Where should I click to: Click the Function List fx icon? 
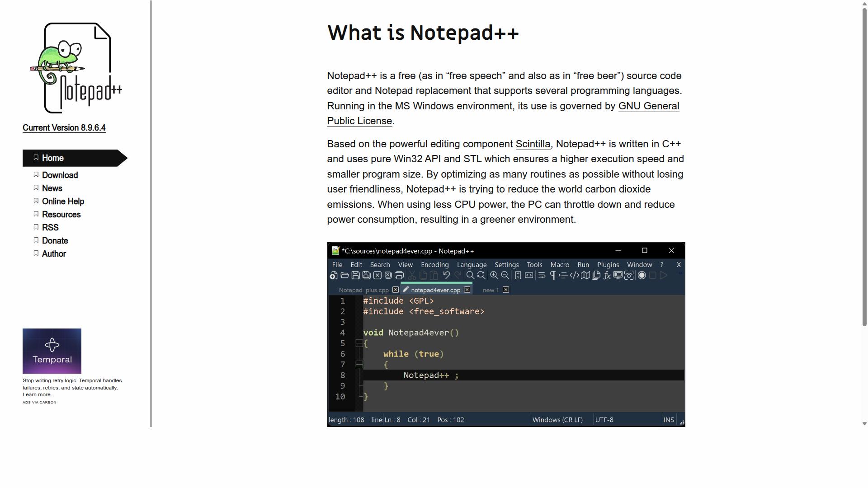coord(607,275)
